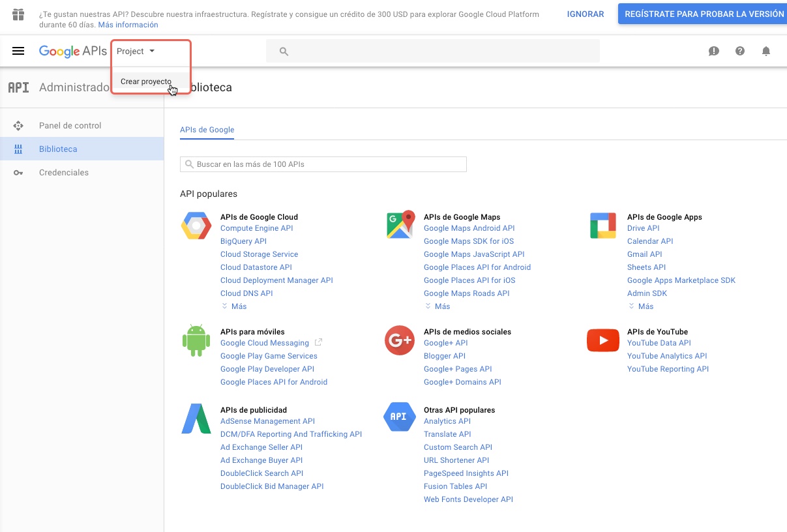Open URL Shortener API link
This screenshot has width=787, height=532.
pos(456,460)
